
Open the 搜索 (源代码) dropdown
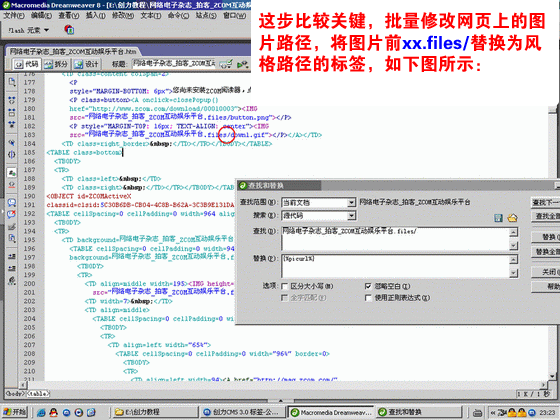click(x=318, y=216)
